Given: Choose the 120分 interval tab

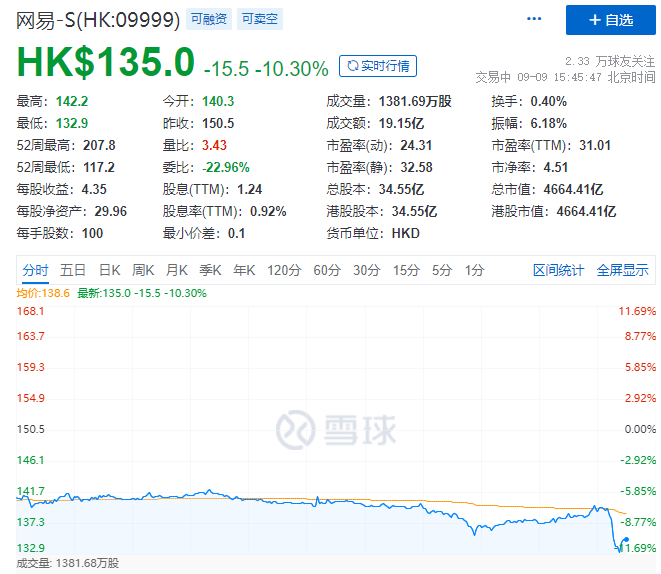Looking at the screenshot, I should coord(284,270).
